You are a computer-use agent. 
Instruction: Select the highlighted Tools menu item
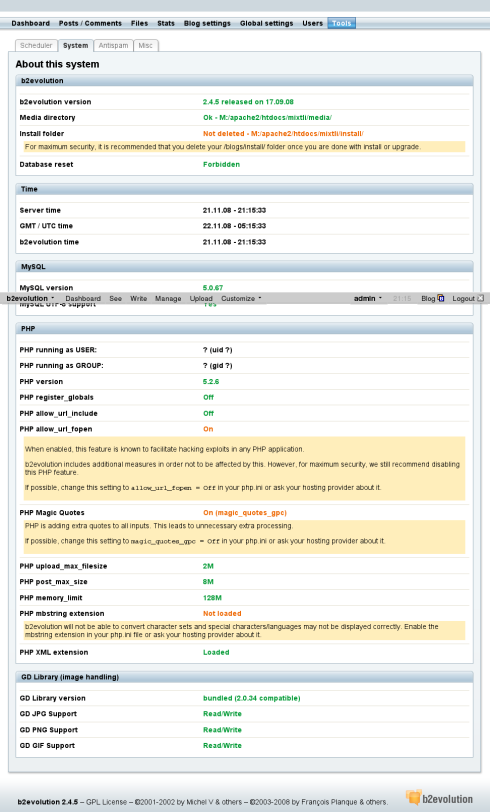[341, 23]
